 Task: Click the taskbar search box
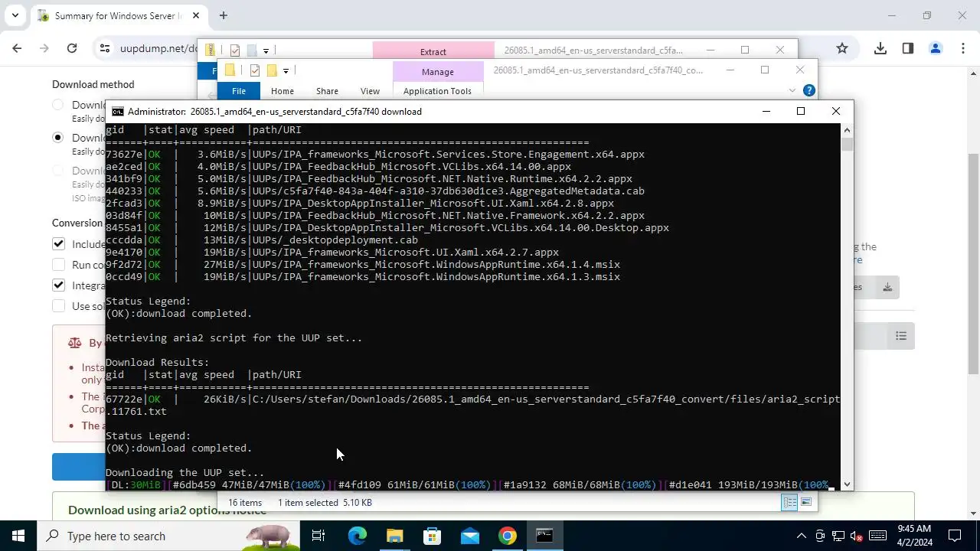point(168,536)
